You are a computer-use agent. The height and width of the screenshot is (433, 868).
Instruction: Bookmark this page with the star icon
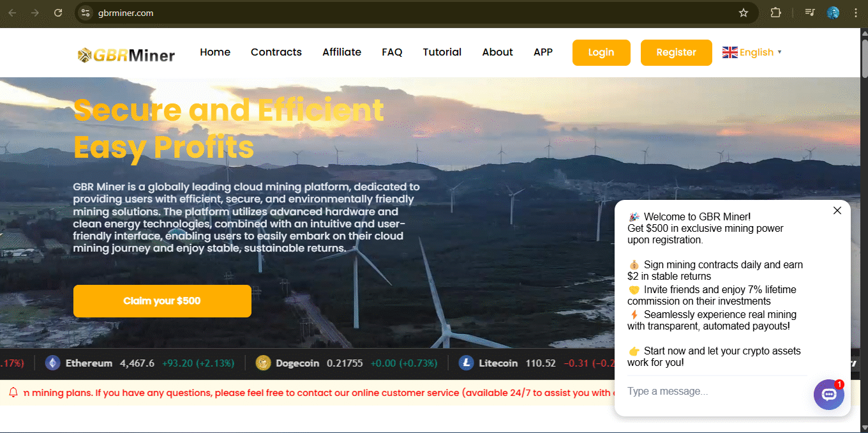coord(743,13)
